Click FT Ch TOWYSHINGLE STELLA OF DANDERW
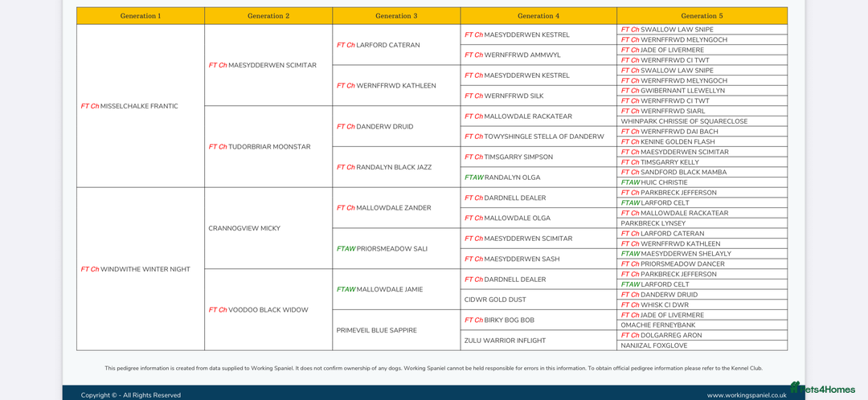 pyautogui.click(x=534, y=137)
